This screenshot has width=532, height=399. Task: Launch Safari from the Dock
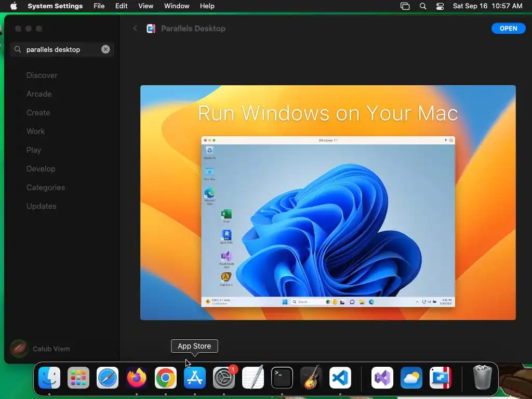[108, 378]
